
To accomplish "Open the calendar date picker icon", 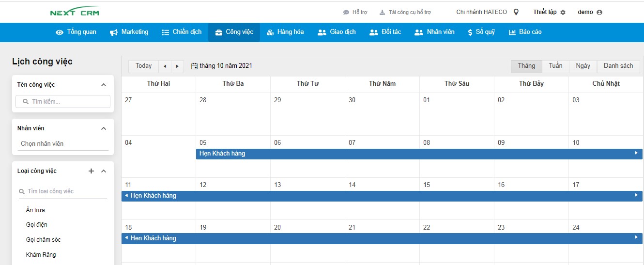I will coord(195,66).
